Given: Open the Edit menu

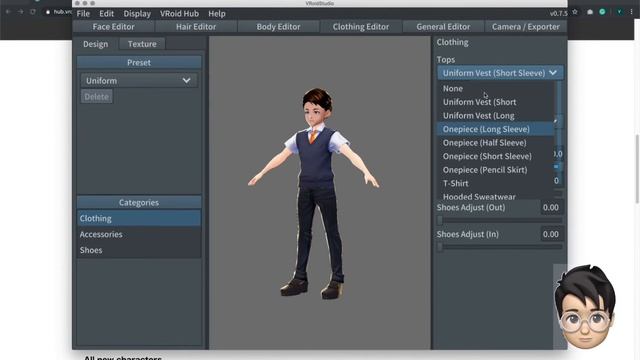Looking at the screenshot, I should tap(106, 13).
